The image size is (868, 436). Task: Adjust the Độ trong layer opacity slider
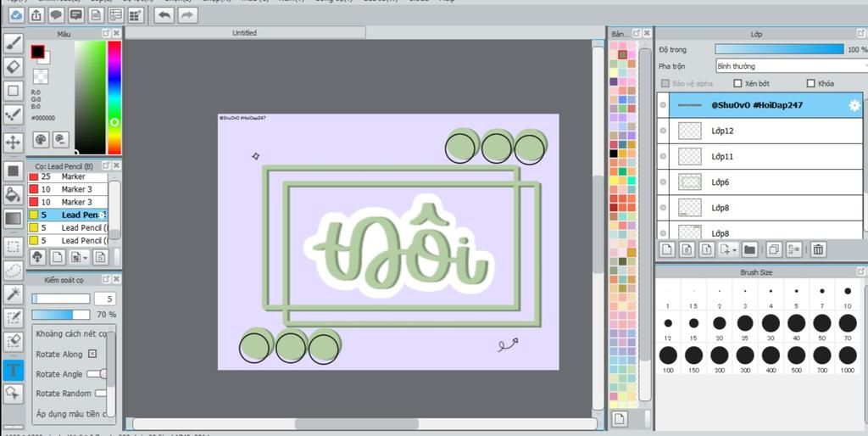[x=780, y=49]
